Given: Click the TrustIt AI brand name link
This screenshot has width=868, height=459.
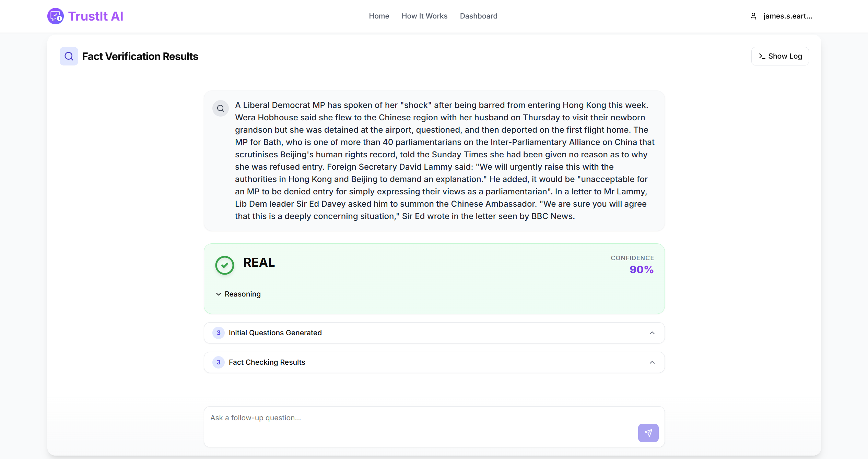Looking at the screenshot, I should [96, 16].
